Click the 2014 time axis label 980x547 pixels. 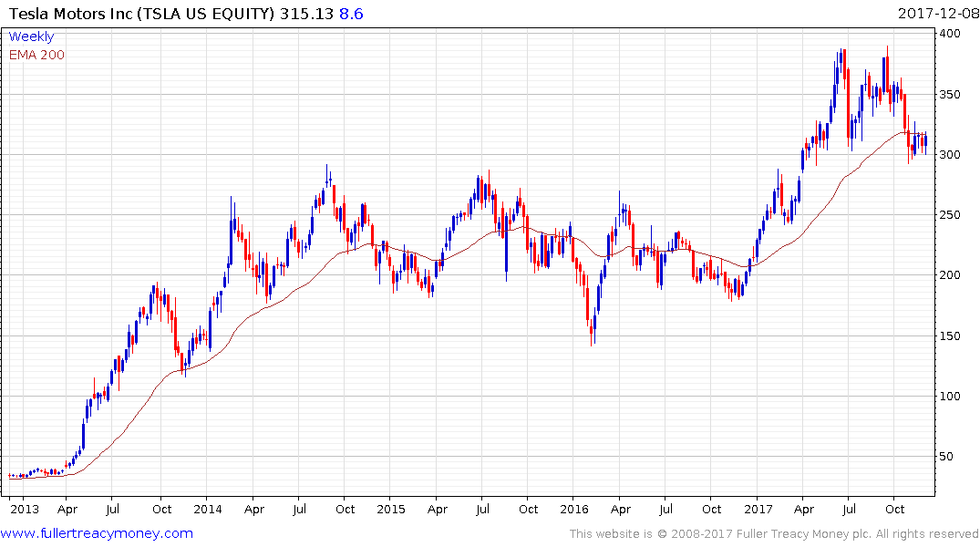[x=208, y=509]
